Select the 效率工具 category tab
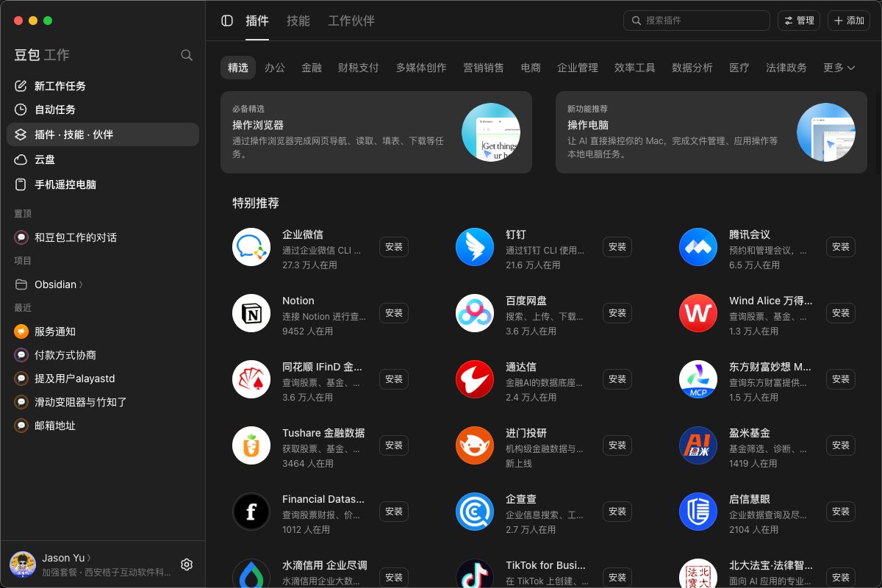This screenshot has width=882, height=588. click(x=635, y=68)
